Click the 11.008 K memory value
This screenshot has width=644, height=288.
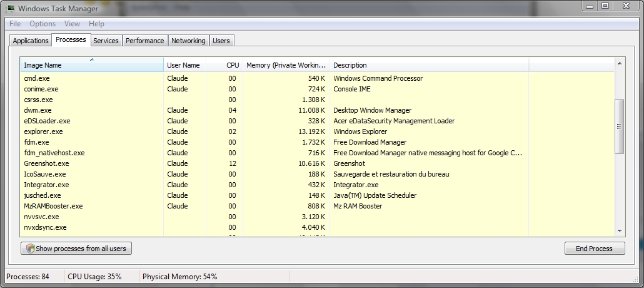pyautogui.click(x=312, y=110)
